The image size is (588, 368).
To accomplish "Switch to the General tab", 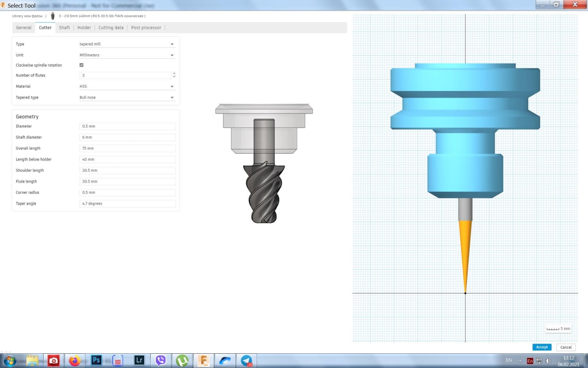I will 23,28.
